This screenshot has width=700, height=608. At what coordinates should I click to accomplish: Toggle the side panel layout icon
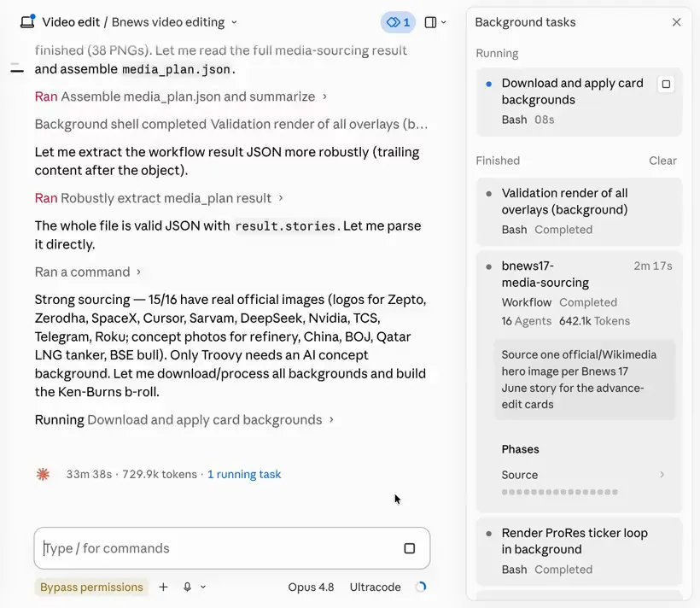pos(430,22)
